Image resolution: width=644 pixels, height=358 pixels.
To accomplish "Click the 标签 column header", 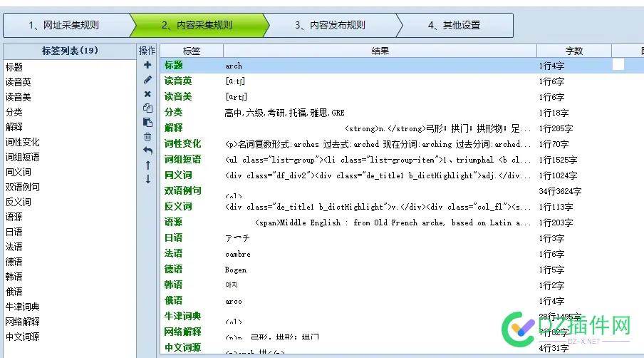I will [x=192, y=51].
